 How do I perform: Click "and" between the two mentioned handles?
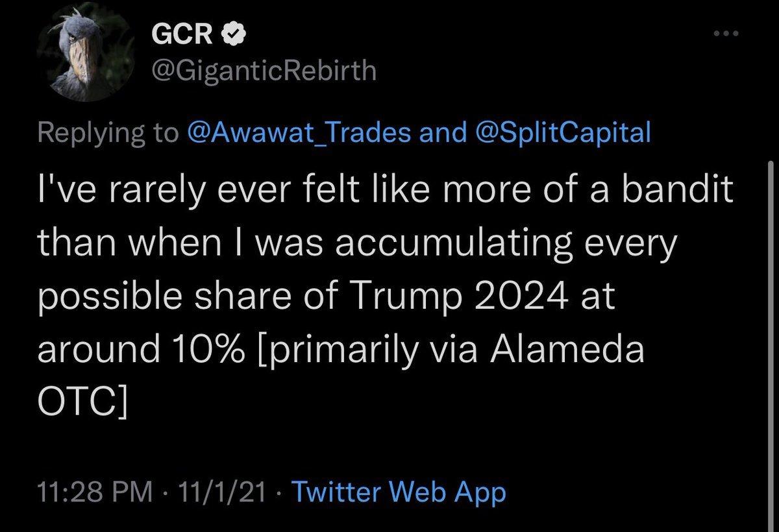point(443,132)
